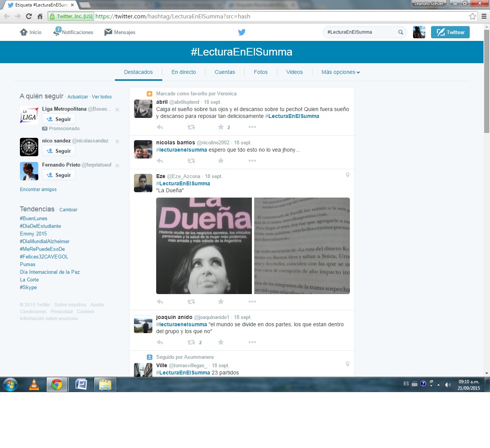490x448 pixels.
Task: Switch to Destacados tab
Action: tap(138, 72)
